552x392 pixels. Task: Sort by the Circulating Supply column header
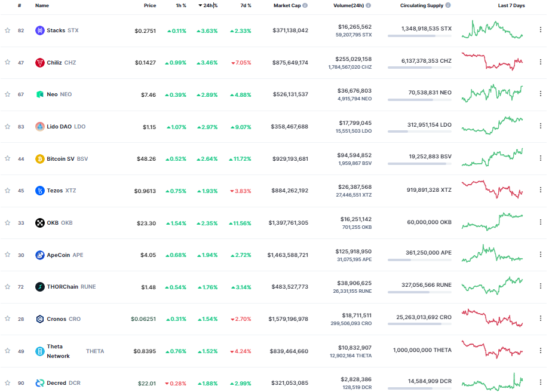(422, 5)
